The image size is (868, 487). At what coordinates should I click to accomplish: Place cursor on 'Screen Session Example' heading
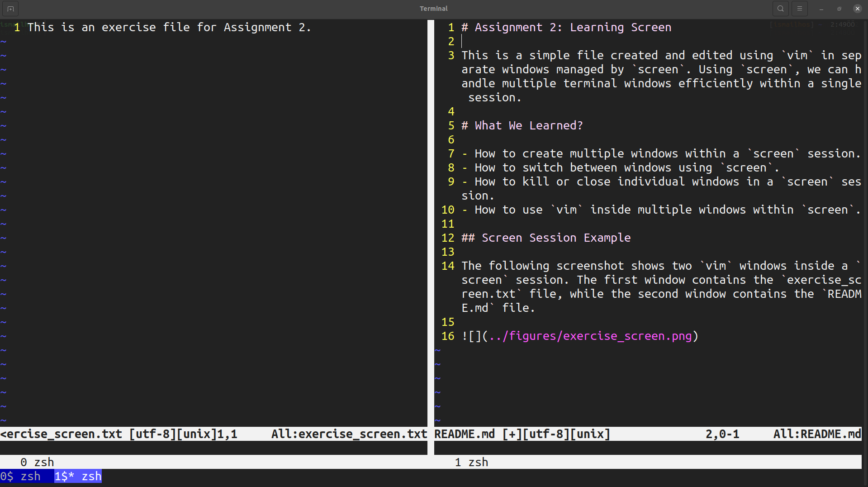pyautogui.click(x=555, y=238)
